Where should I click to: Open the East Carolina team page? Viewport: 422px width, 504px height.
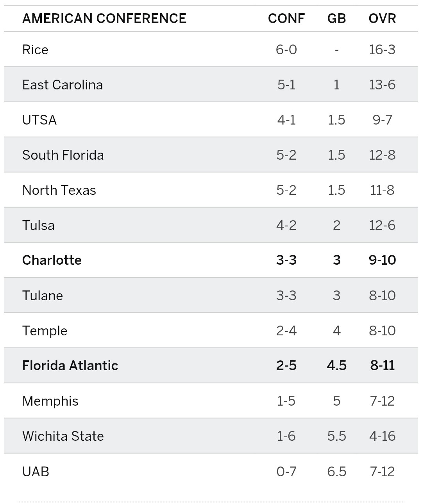[63, 85]
